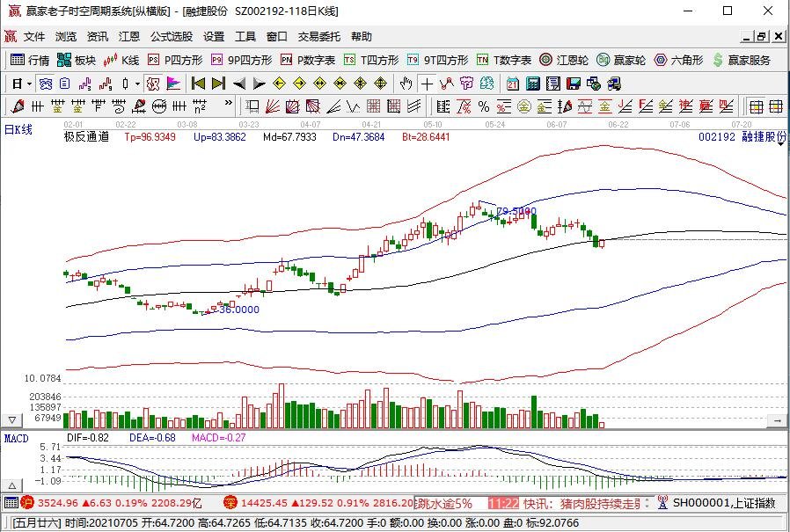Jump to first bar with skip-back arrow

199,84
